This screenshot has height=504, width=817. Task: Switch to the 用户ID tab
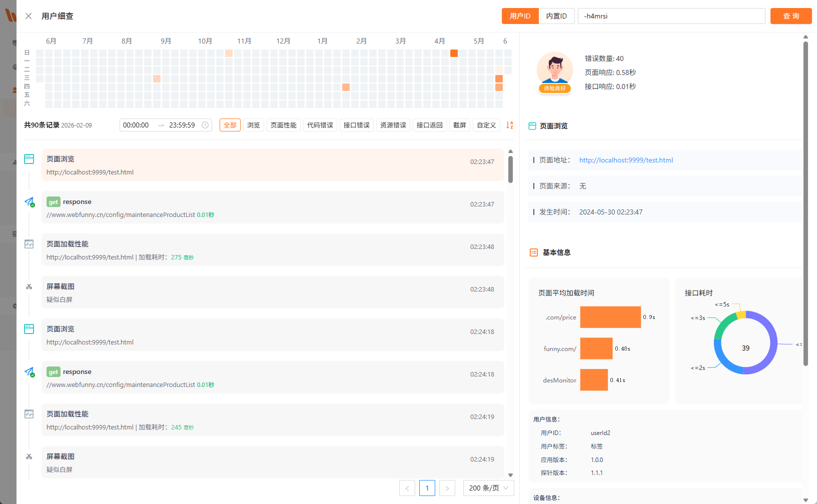(x=520, y=15)
